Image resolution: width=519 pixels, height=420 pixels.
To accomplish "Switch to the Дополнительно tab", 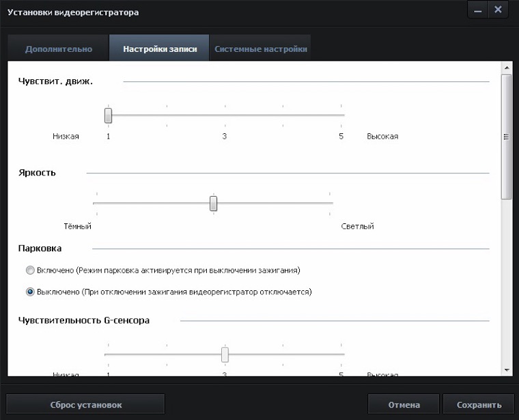I will click(x=58, y=49).
